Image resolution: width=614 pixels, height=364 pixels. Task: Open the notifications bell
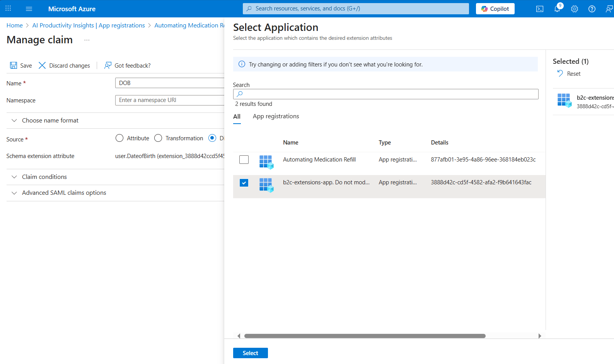tap(557, 9)
